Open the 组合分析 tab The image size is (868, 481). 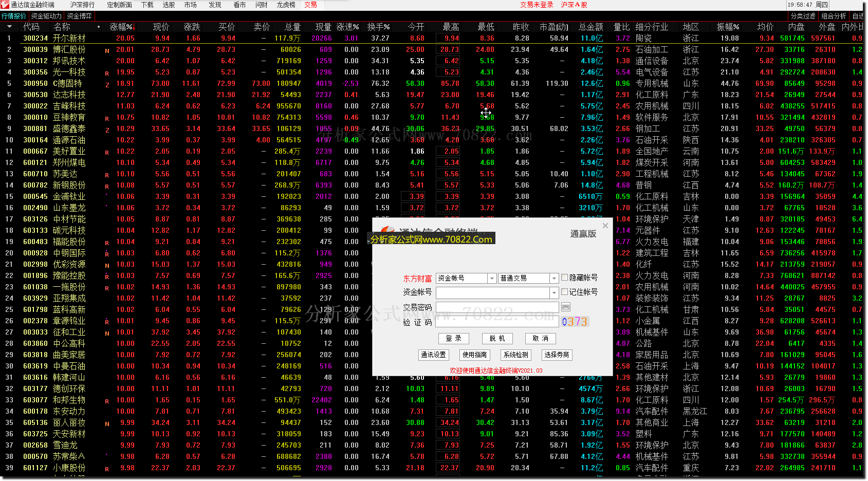pyautogui.click(x=834, y=16)
